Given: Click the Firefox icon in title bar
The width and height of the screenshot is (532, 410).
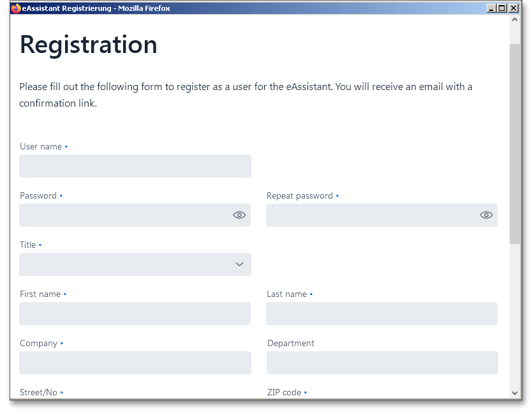Looking at the screenshot, I should [16, 8].
